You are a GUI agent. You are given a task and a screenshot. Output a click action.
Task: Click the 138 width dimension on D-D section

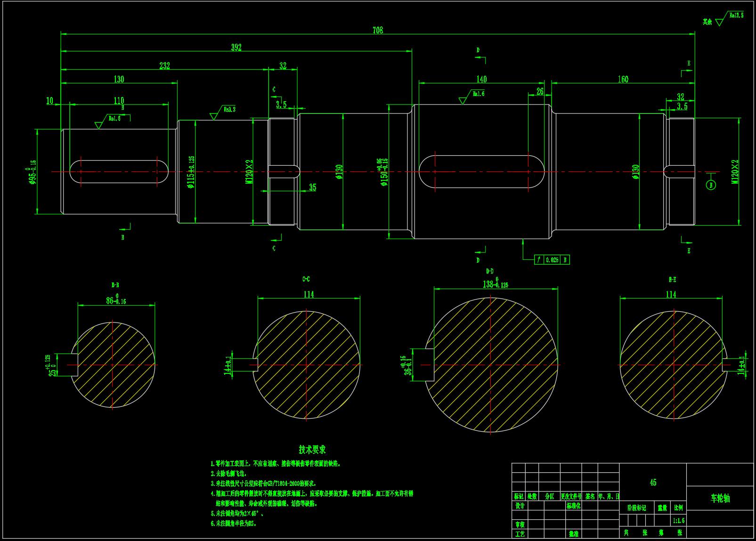point(495,284)
